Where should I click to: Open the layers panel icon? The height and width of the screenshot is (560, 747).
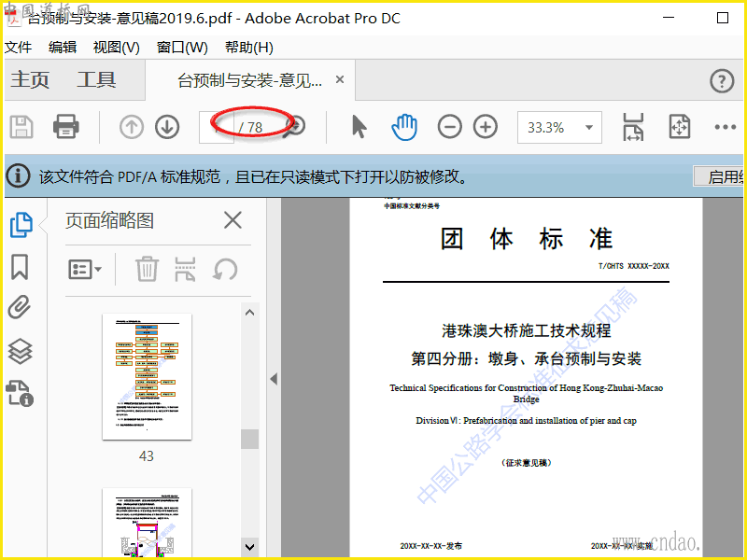(x=20, y=352)
